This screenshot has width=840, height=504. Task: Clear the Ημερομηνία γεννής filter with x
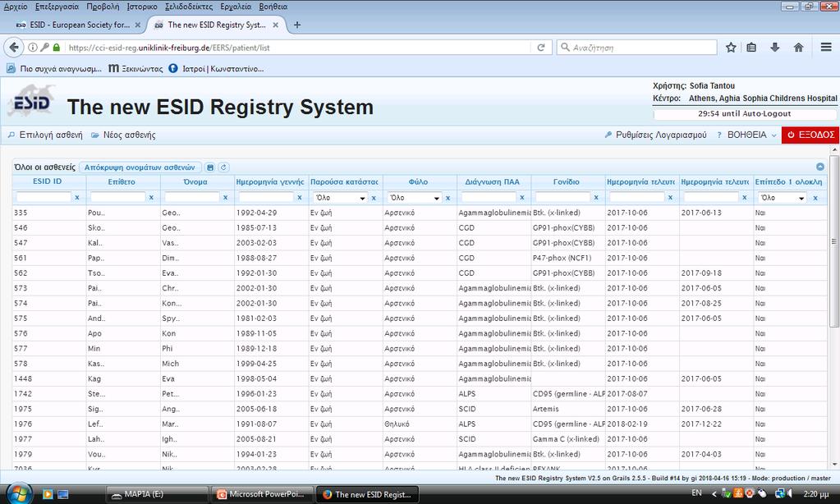[300, 198]
